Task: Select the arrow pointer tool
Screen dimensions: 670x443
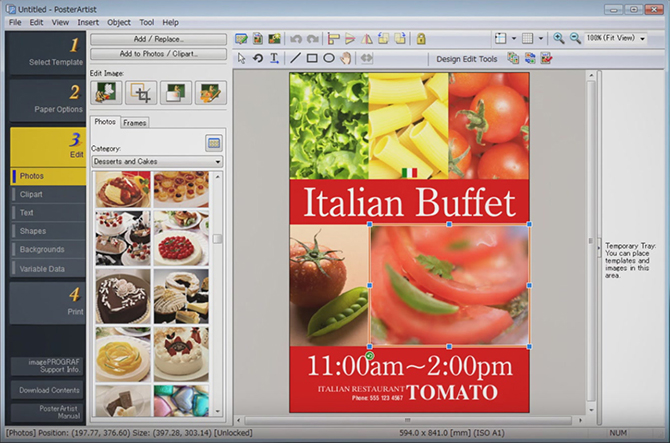Action: [x=241, y=58]
